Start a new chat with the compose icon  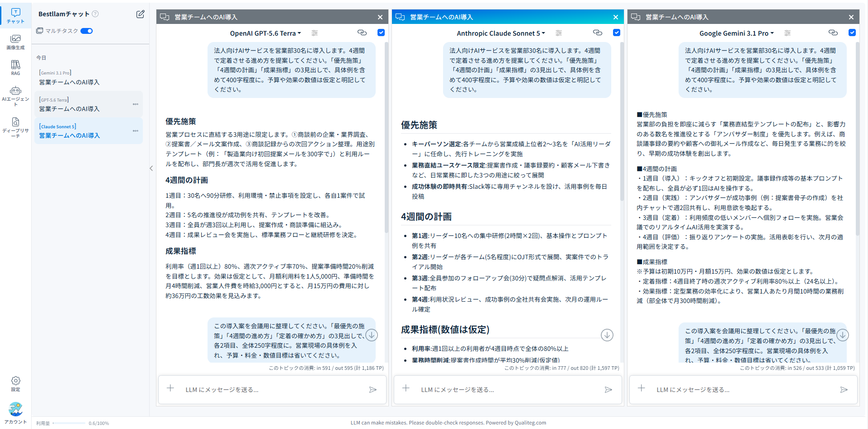[141, 14]
